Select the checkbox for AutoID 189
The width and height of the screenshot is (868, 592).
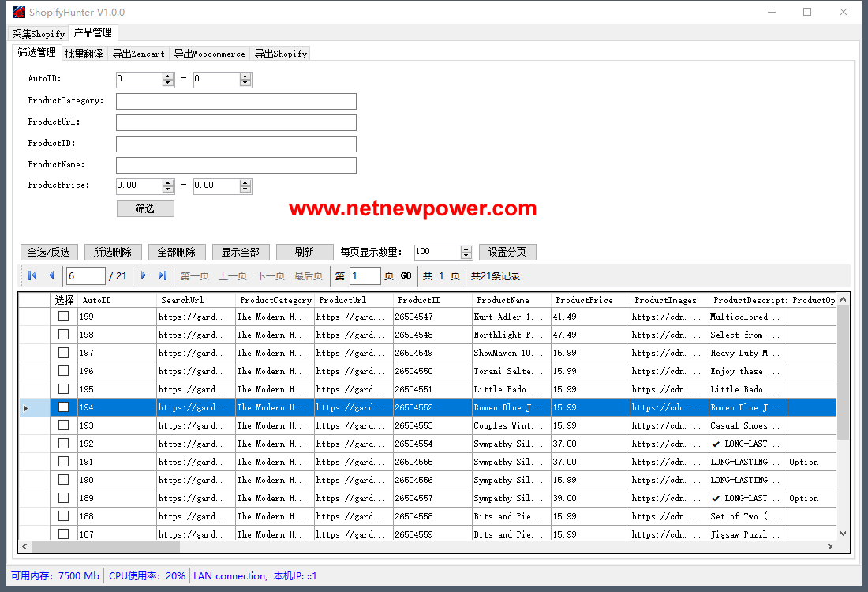click(63, 498)
